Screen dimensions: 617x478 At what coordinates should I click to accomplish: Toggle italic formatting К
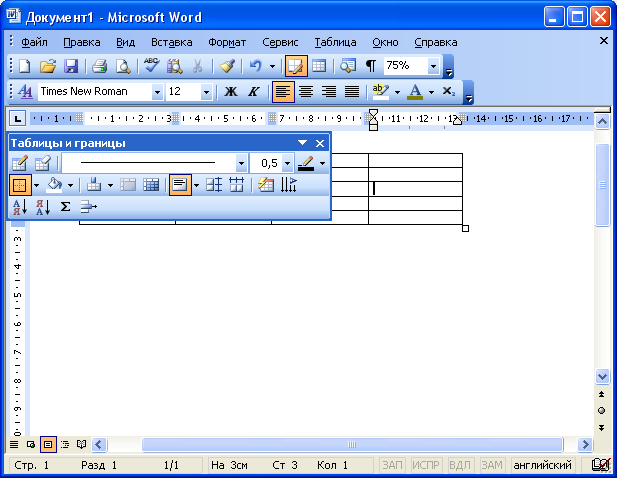pyautogui.click(x=253, y=92)
